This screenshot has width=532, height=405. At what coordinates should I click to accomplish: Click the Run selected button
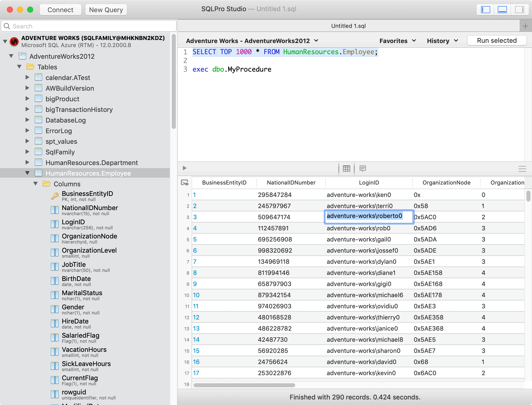[497, 40]
